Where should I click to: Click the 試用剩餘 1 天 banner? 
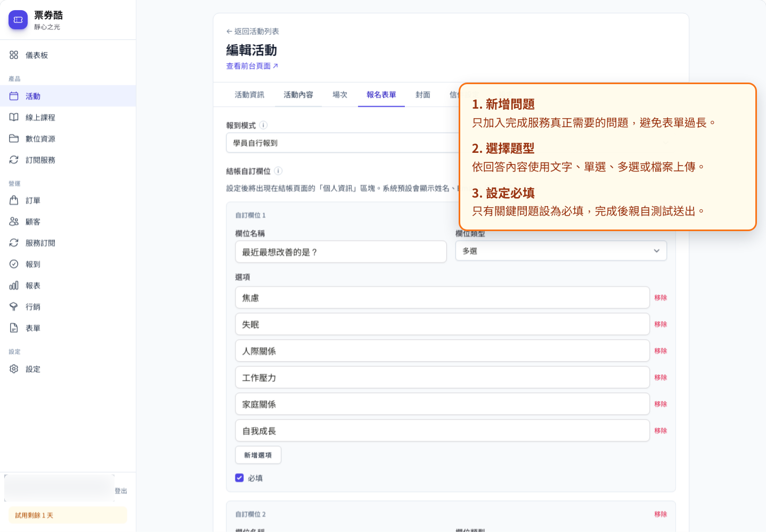[x=68, y=515]
